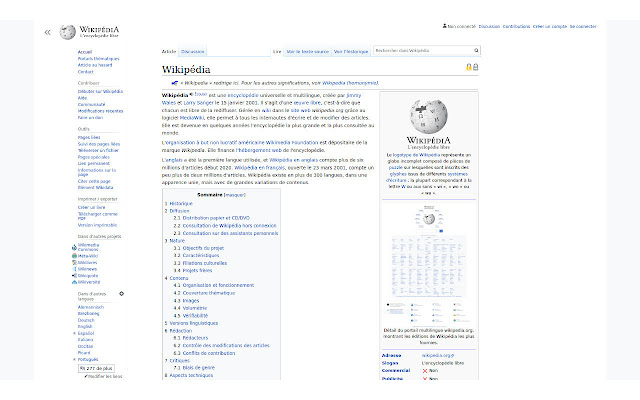Open the language settings gear icon
The width and height of the screenshot is (640, 400).
point(121,294)
